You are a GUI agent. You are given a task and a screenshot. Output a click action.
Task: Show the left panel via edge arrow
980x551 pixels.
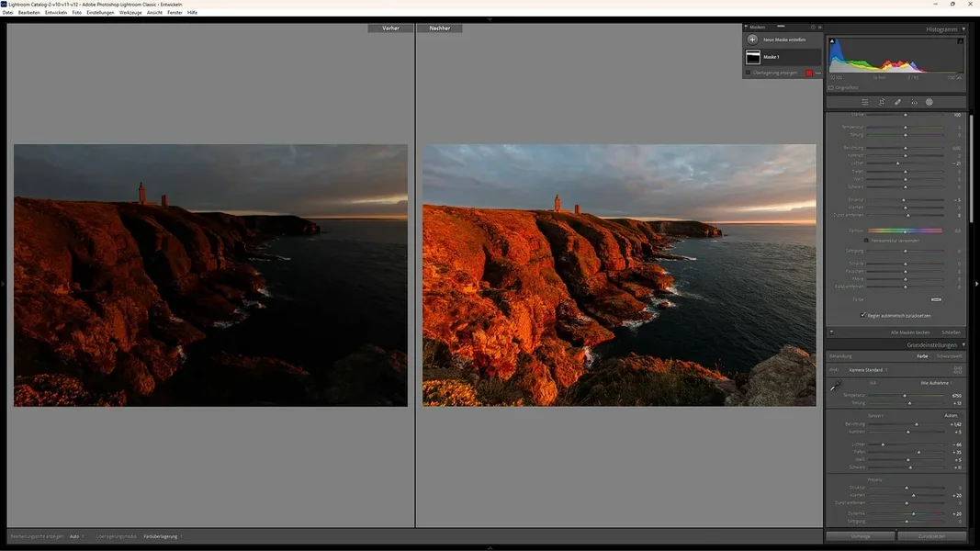[3, 284]
